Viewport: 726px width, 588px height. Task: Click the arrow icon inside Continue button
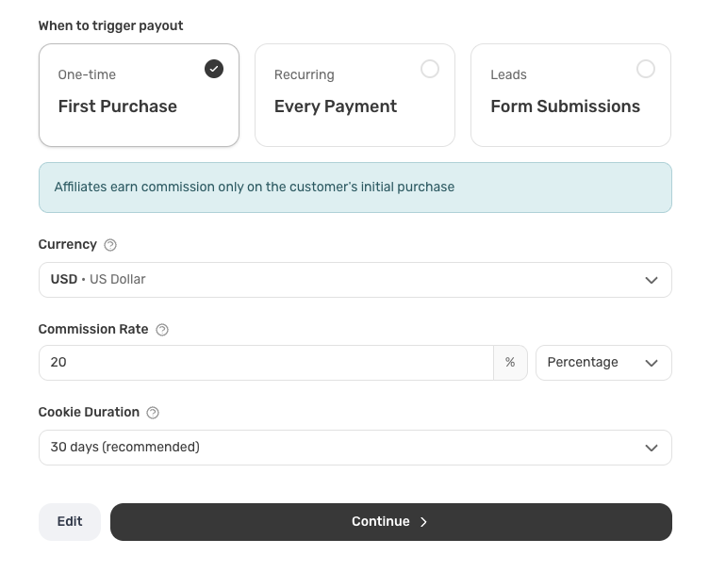[423, 522]
